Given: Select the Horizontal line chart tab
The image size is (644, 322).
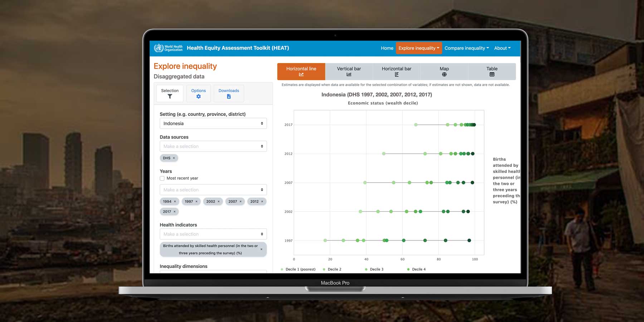Looking at the screenshot, I should tap(301, 72).
